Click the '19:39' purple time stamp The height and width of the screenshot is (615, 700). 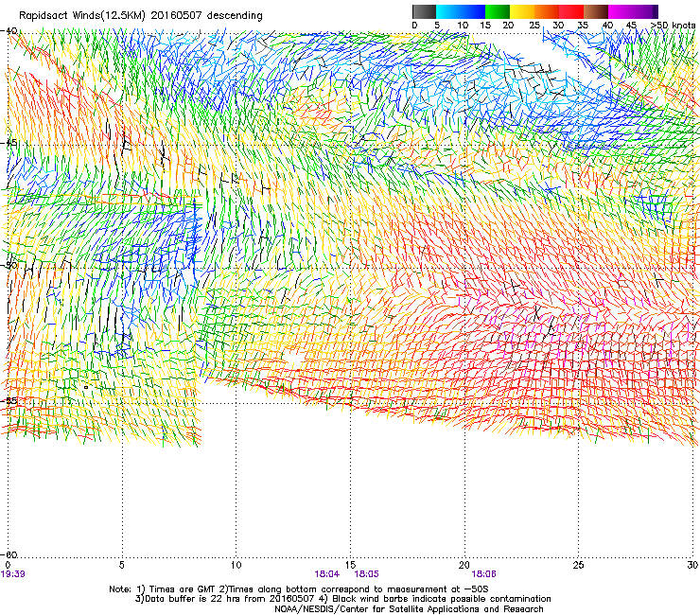pos(13,574)
